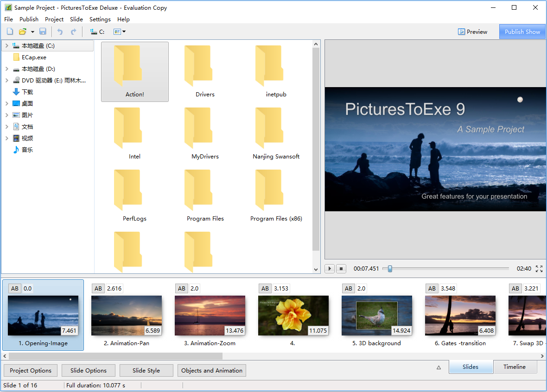Open the Publish menu

point(29,19)
